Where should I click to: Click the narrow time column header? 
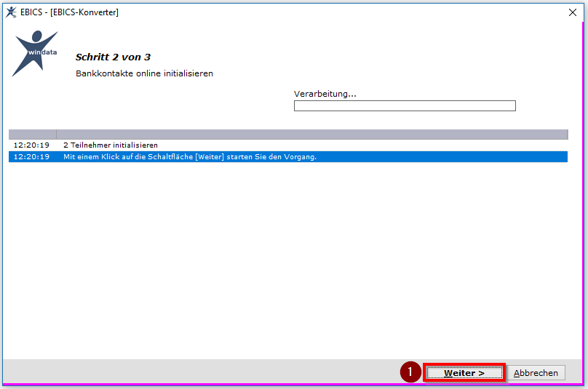tap(32, 135)
